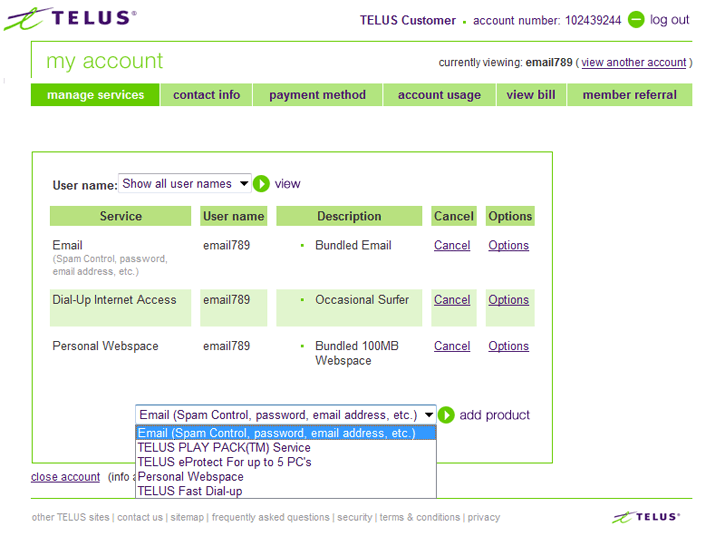Open Options for the Email service
This screenshot has width=725, height=546.
tap(508, 245)
